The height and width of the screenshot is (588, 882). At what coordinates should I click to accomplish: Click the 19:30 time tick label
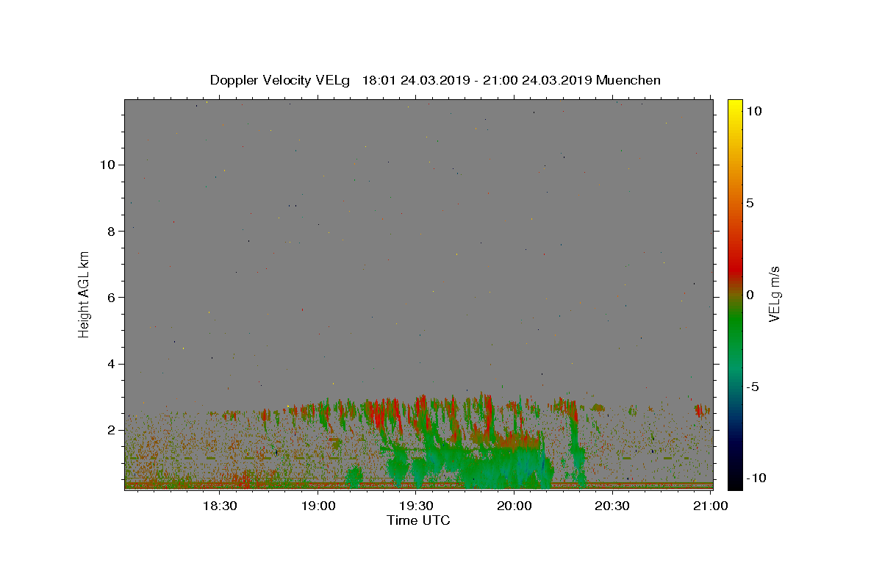point(416,506)
